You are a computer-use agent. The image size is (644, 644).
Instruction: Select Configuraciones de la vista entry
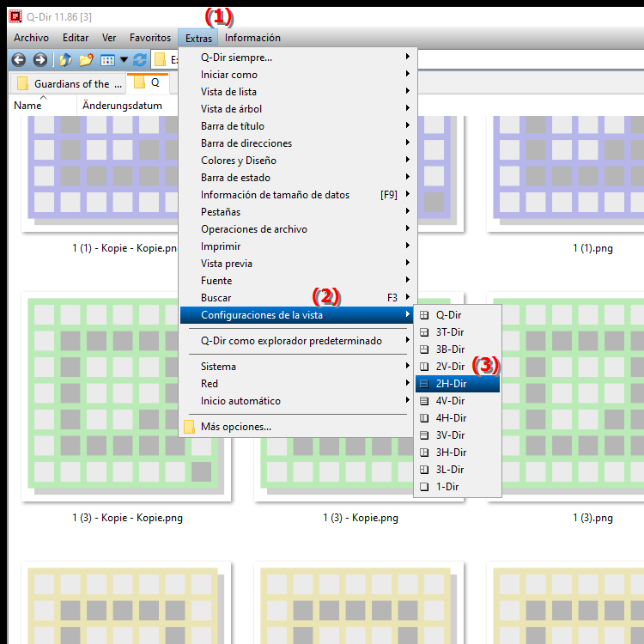tap(296, 315)
